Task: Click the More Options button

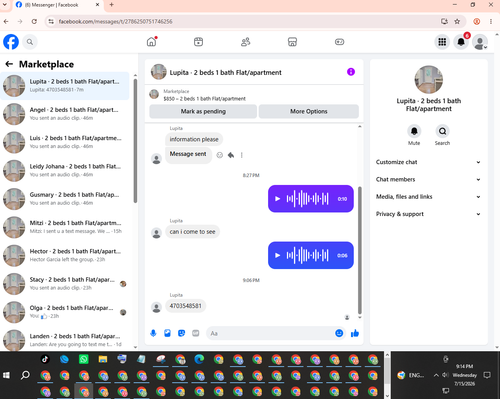Action: pos(309,111)
